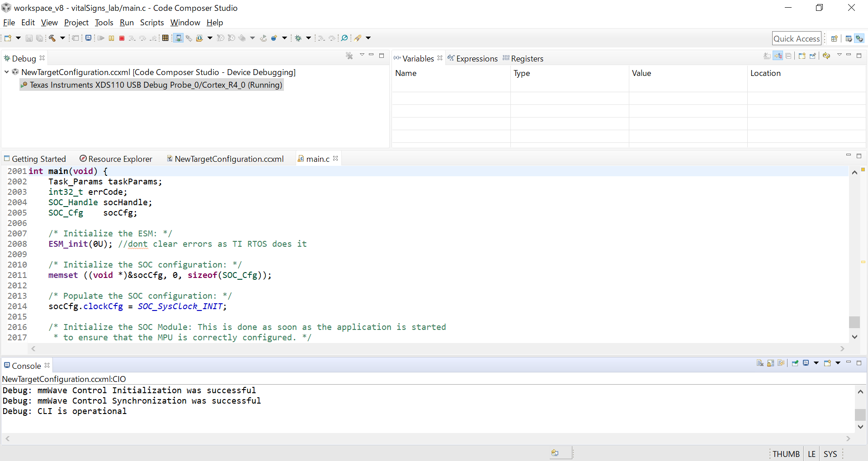
Task: Click the red Terminate debug button
Action: coord(122,38)
